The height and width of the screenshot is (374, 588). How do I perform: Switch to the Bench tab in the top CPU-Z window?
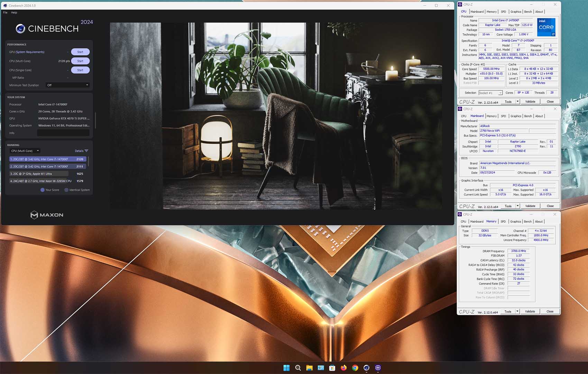[x=528, y=12]
